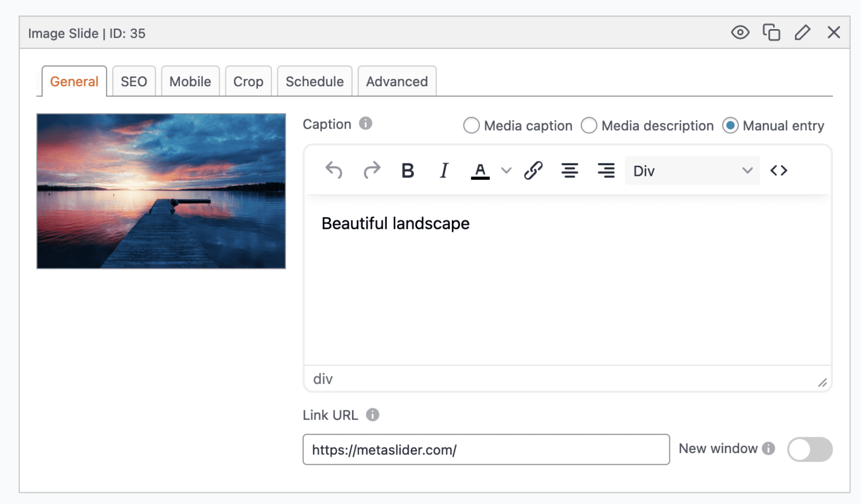Switch the caption editor to code view
The width and height of the screenshot is (861, 504).
click(x=779, y=170)
